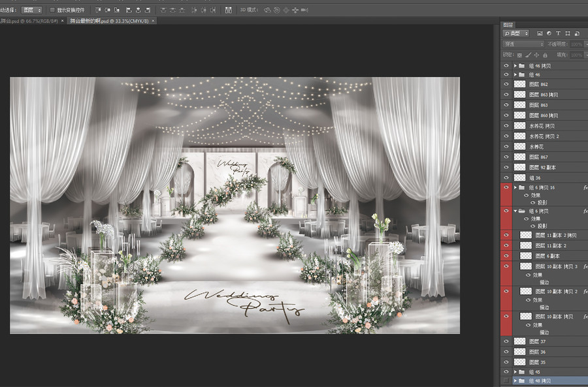This screenshot has width=588, height=387.
Task: Filter layers by shape layer icon
Action: [x=568, y=33]
